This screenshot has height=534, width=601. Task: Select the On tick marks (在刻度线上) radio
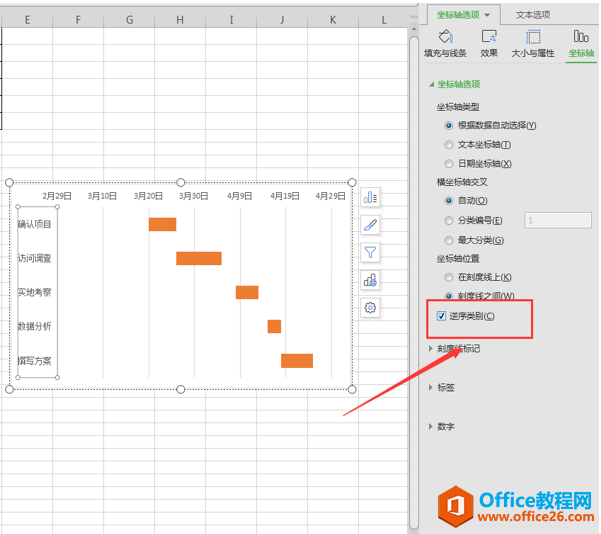(x=448, y=277)
